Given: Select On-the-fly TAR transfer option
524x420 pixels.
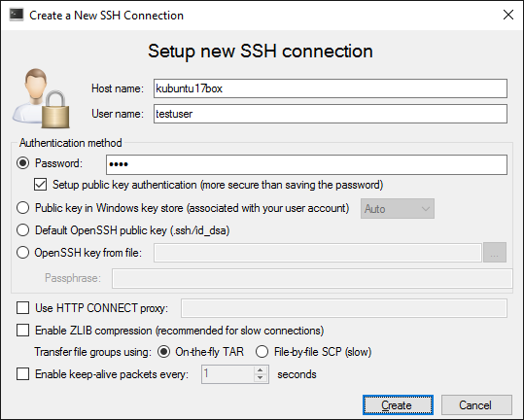Looking at the screenshot, I should pos(163,352).
